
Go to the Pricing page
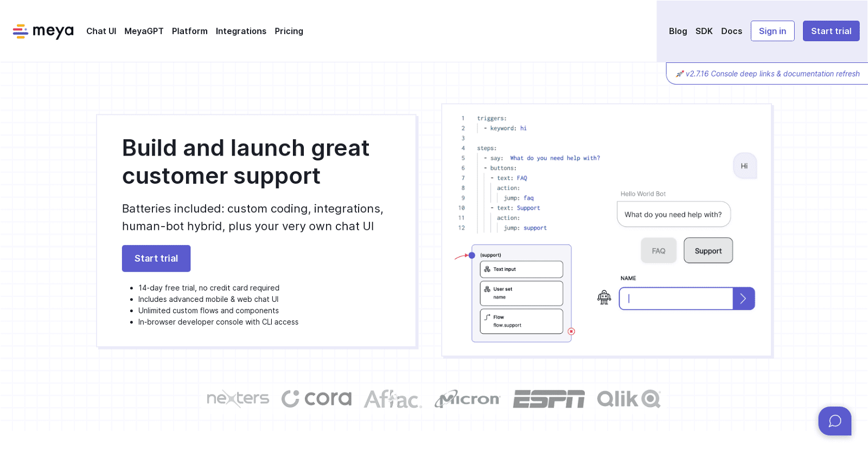tap(289, 31)
